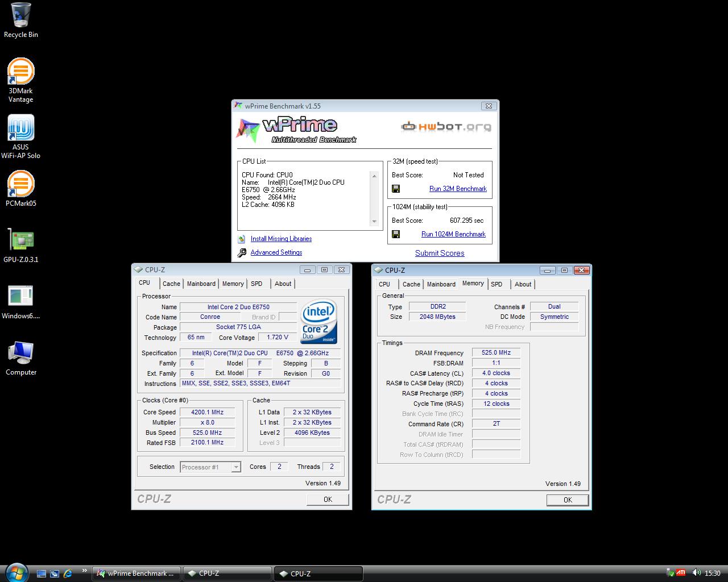Viewport: 728px width, 582px height.
Task: Click the CAS# Latency 4.0 clocks field
Action: [x=496, y=373]
